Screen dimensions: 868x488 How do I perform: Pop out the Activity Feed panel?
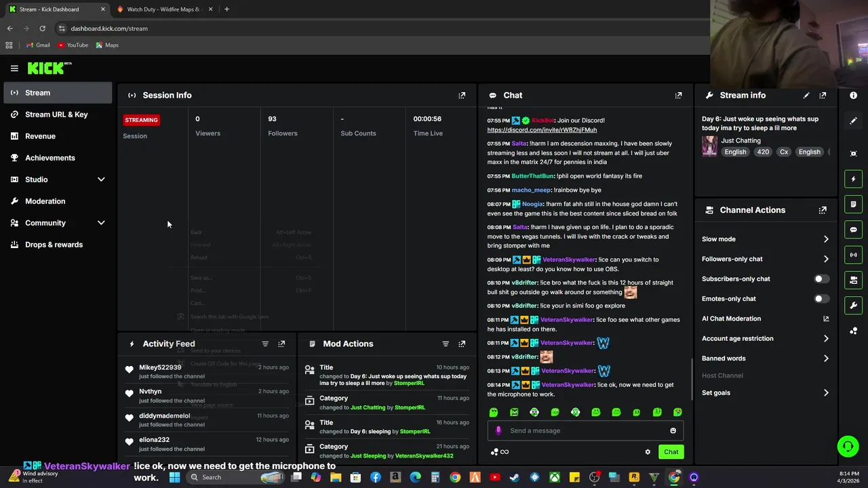coord(281,344)
